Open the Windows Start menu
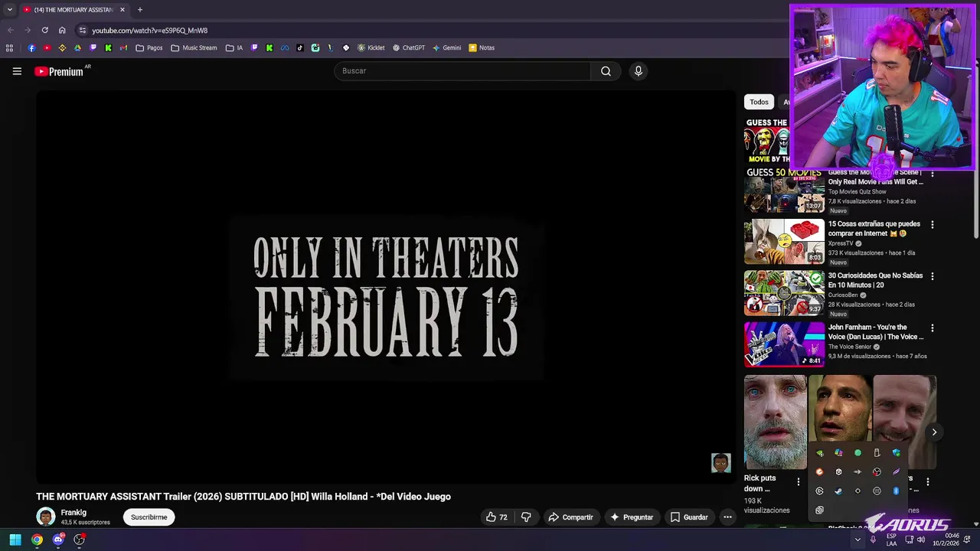The width and height of the screenshot is (980, 551). point(15,540)
